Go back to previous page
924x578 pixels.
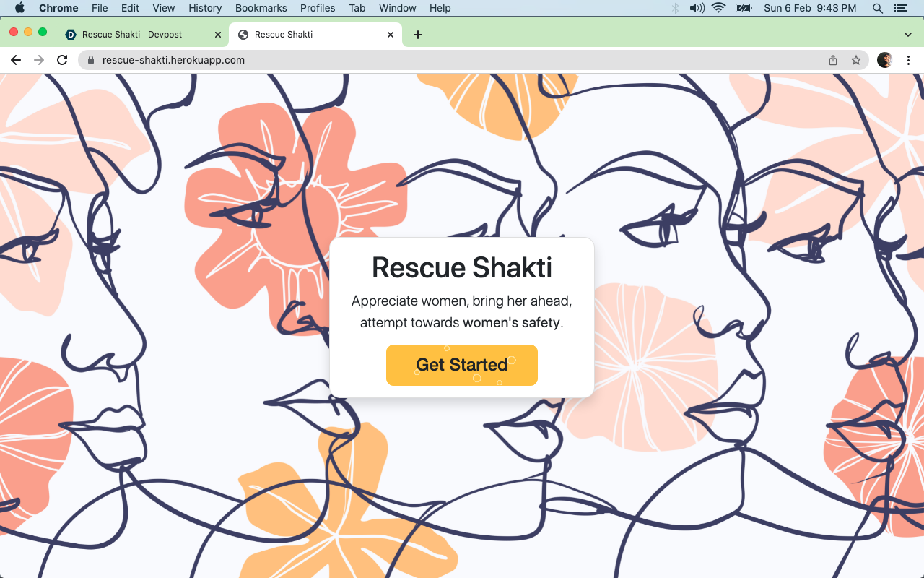point(16,60)
